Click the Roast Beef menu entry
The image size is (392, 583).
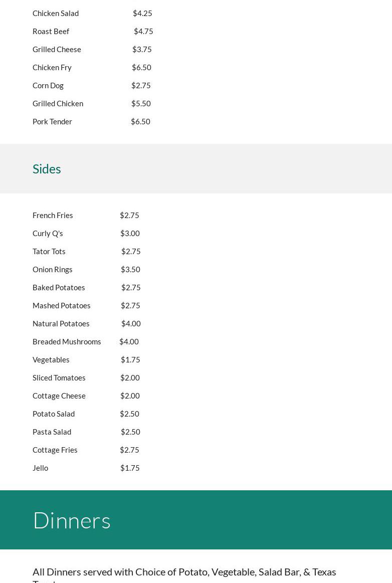51,32
